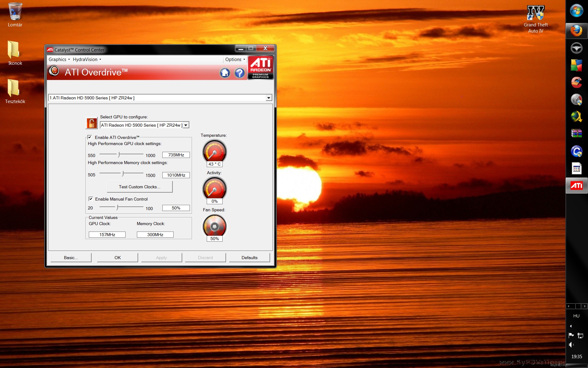
Task: Toggle Enable Manual Fan Control checkbox
Action: click(91, 199)
